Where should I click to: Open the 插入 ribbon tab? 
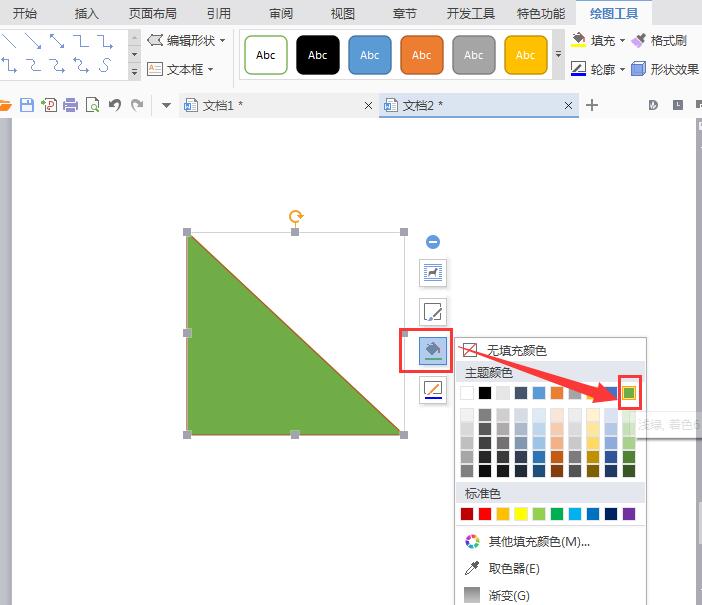(86, 13)
